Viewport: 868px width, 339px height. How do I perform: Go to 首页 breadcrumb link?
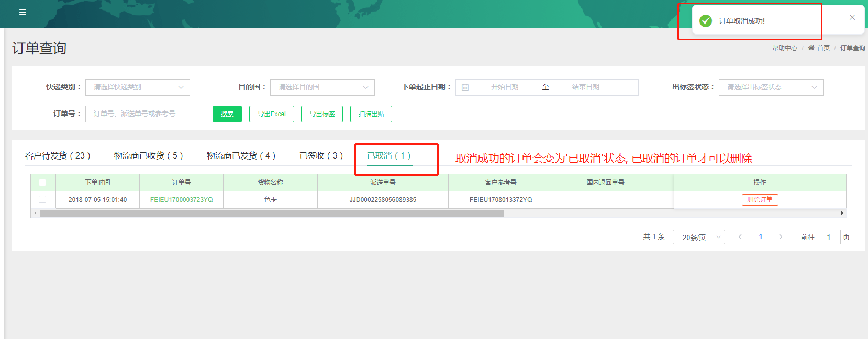tap(824, 48)
